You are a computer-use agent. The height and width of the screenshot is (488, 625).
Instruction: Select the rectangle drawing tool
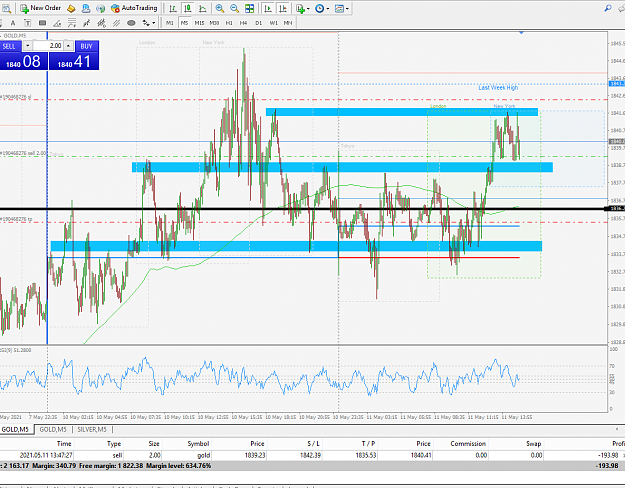pyautogui.click(x=42, y=23)
